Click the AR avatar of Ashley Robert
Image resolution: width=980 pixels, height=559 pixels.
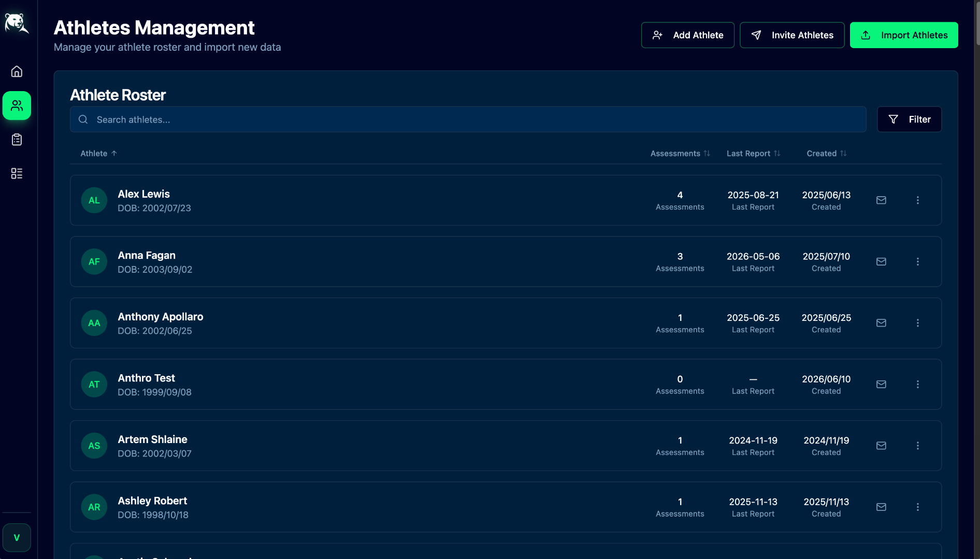click(94, 507)
